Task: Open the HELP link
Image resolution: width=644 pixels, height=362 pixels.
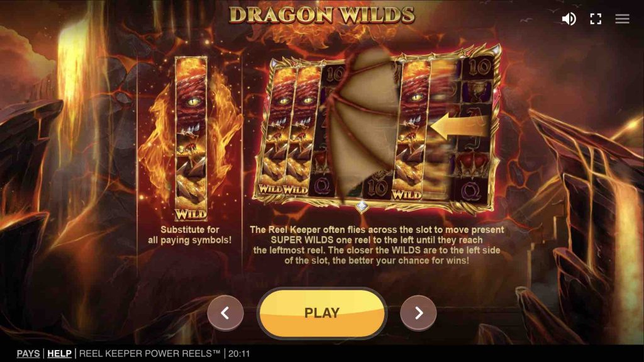Action: (x=59, y=353)
